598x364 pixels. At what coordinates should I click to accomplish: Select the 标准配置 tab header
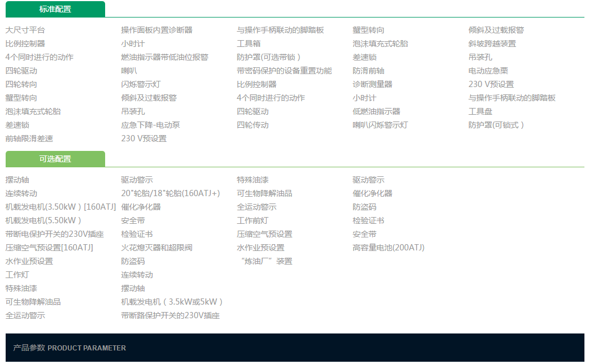coord(54,9)
